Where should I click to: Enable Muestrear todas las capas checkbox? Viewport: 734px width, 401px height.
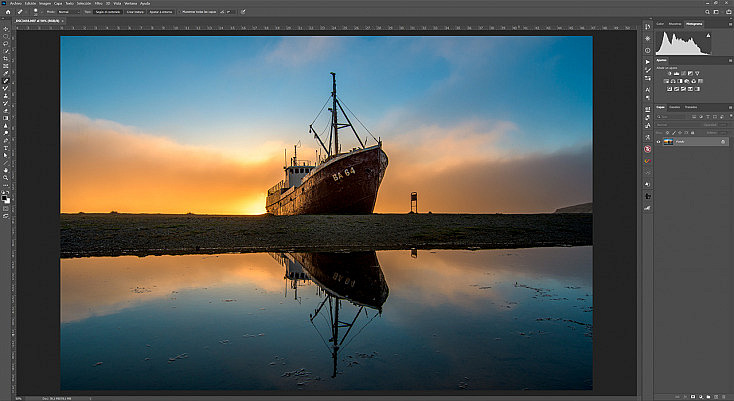click(x=179, y=12)
